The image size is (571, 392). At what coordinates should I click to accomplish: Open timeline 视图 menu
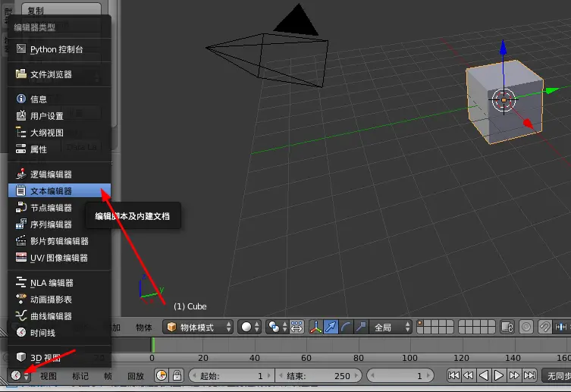[49, 375]
